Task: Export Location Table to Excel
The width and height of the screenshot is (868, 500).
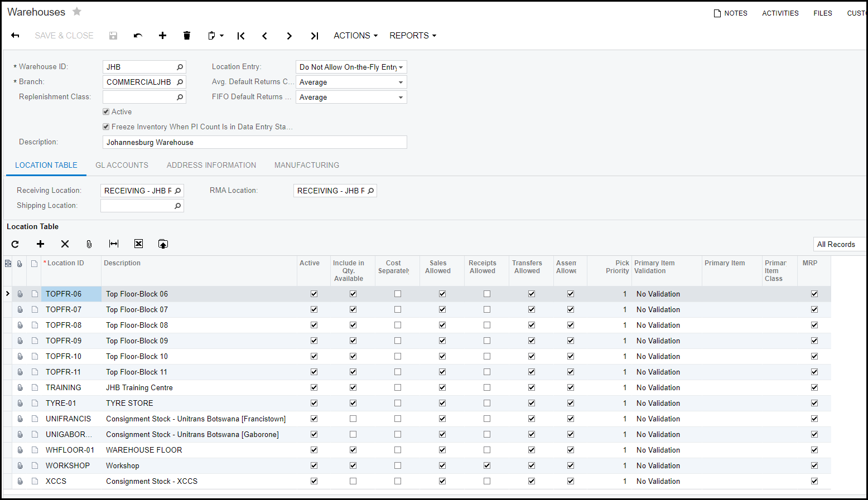Action: [x=138, y=244]
